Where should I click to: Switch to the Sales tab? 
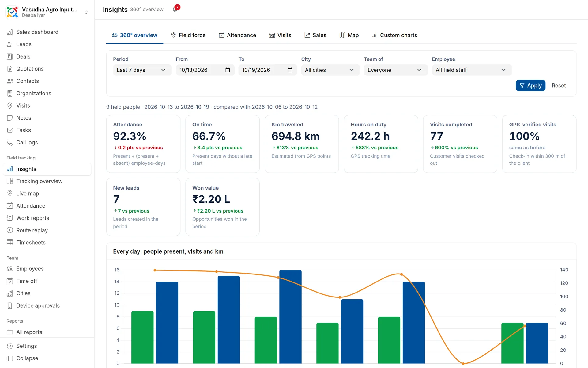pos(315,35)
